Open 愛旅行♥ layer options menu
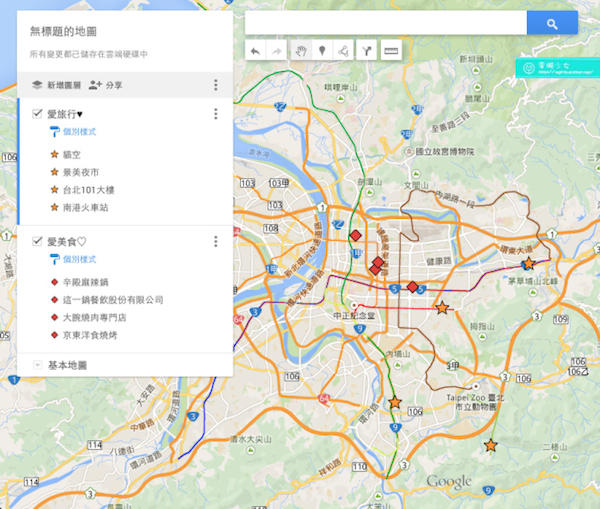The height and width of the screenshot is (509, 600). [x=215, y=114]
